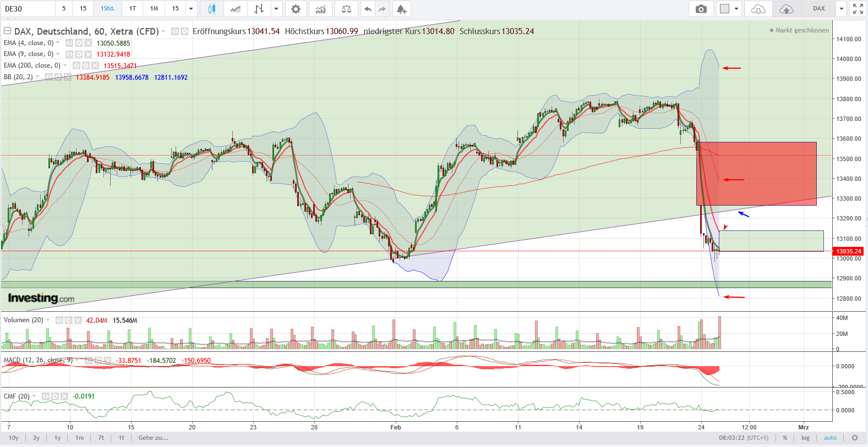
Task: Open the indicators menu icon
Action: (x=320, y=9)
